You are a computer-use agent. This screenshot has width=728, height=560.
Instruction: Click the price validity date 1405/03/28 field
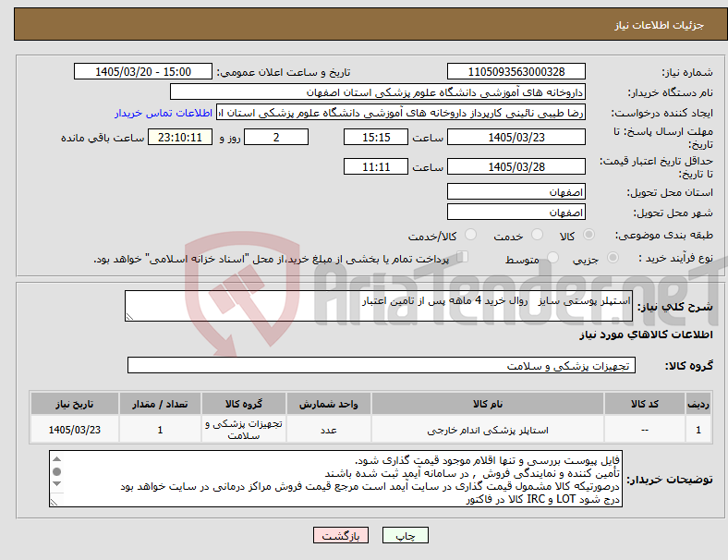click(x=516, y=166)
